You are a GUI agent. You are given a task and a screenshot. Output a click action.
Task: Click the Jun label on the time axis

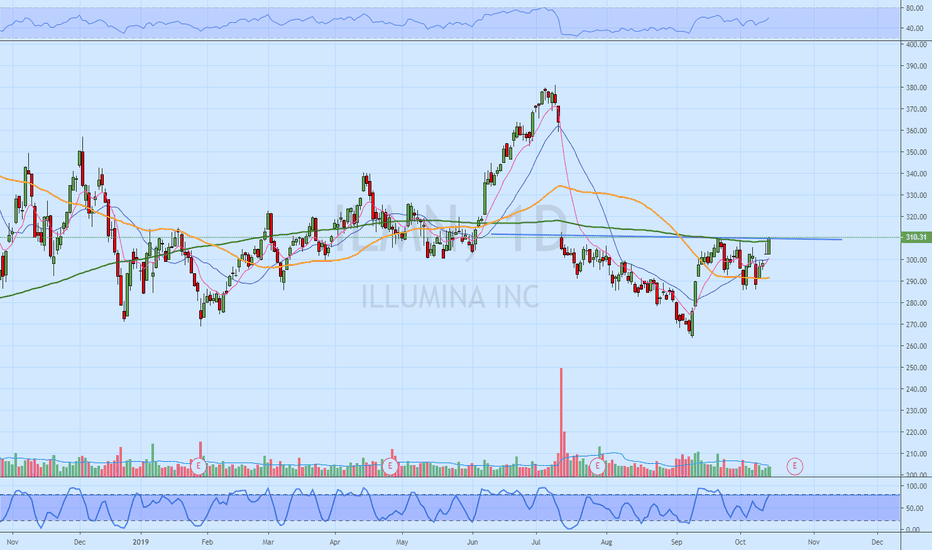(x=473, y=542)
